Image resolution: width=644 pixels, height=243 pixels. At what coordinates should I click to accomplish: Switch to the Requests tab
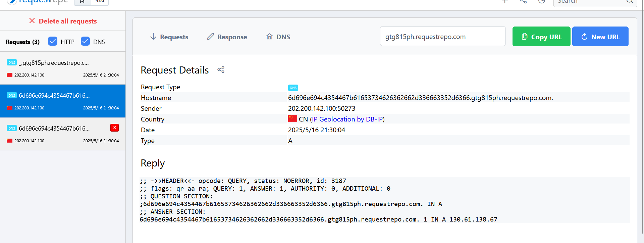pyautogui.click(x=169, y=37)
